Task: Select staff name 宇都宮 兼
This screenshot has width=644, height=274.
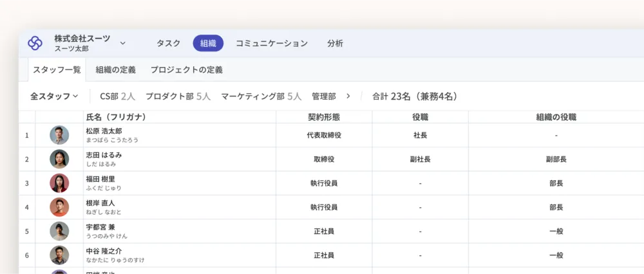Action: point(100,227)
